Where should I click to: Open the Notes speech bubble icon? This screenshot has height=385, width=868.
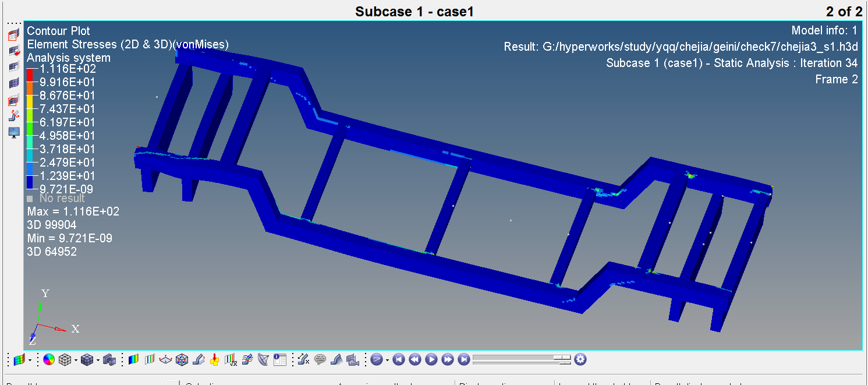[x=320, y=360]
